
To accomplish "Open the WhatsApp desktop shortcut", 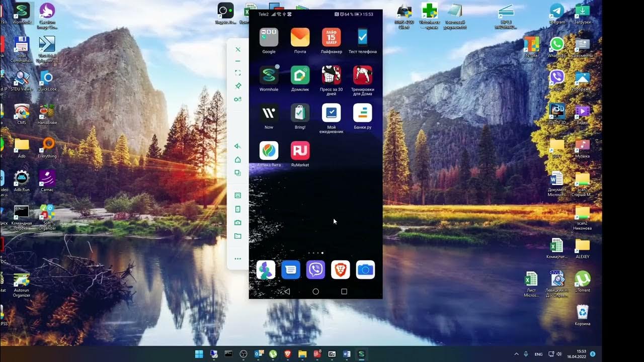I will [557, 47].
